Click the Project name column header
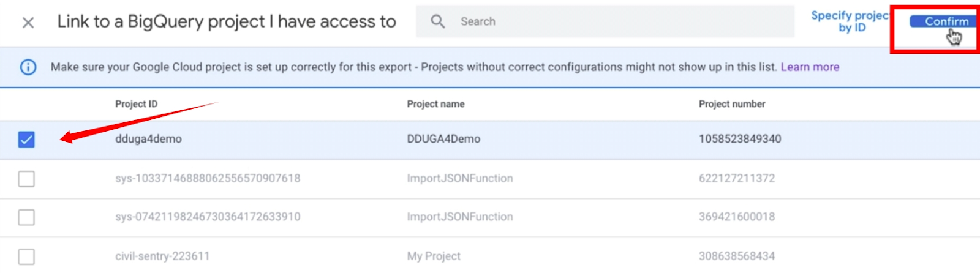The width and height of the screenshot is (980, 273). coord(435,104)
